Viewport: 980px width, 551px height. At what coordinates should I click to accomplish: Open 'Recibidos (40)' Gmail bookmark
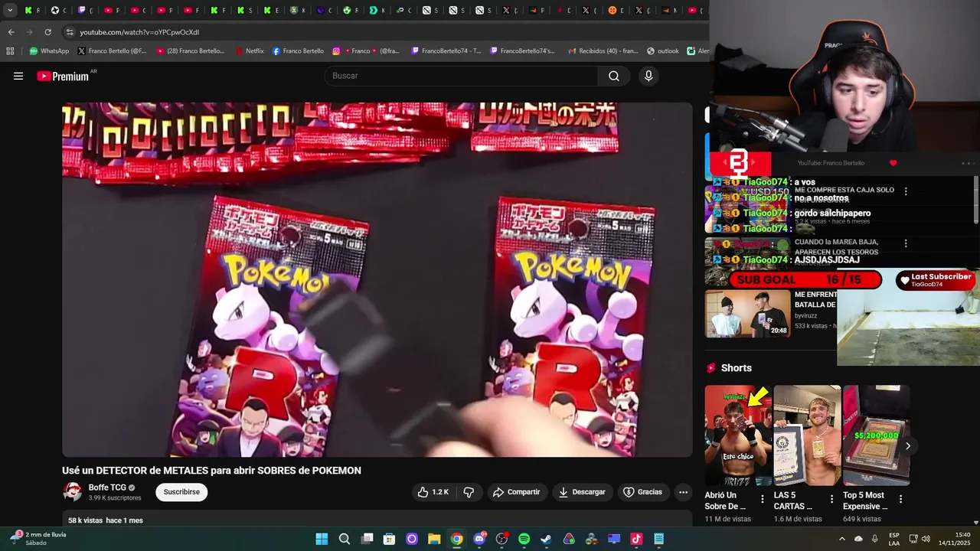[603, 51]
